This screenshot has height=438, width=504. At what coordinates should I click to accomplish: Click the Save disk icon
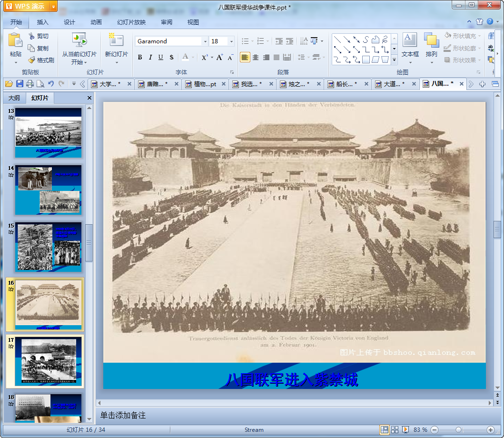20,84
